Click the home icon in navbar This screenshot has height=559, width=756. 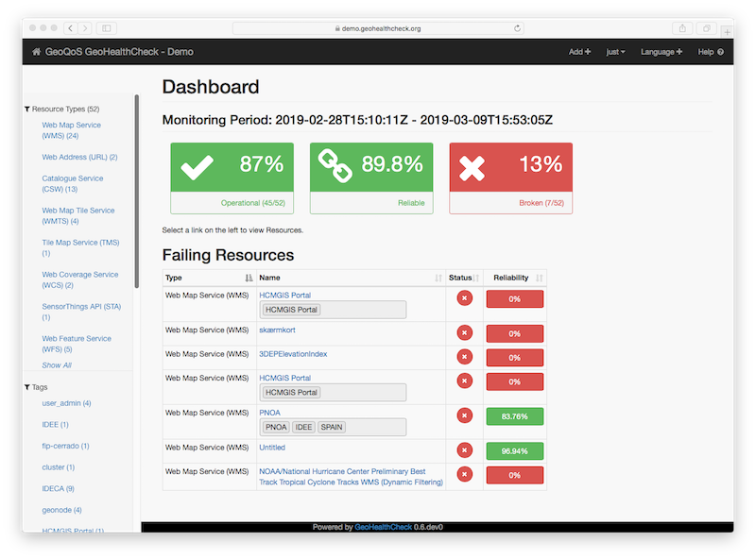click(36, 52)
